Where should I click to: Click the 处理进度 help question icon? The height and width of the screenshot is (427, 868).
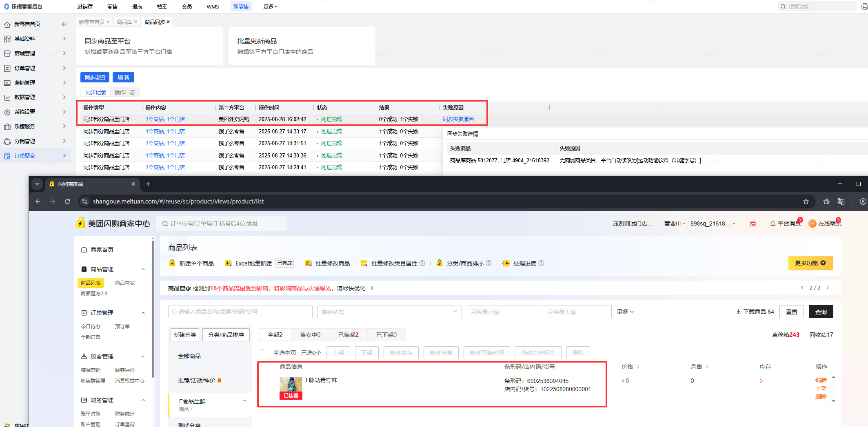point(541,263)
